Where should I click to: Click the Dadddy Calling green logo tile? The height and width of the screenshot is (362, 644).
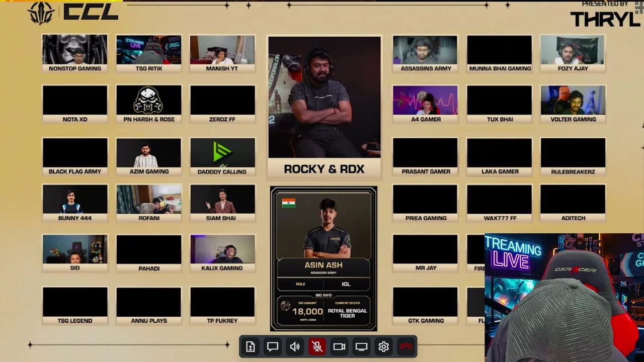pyautogui.click(x=222, y=156)
